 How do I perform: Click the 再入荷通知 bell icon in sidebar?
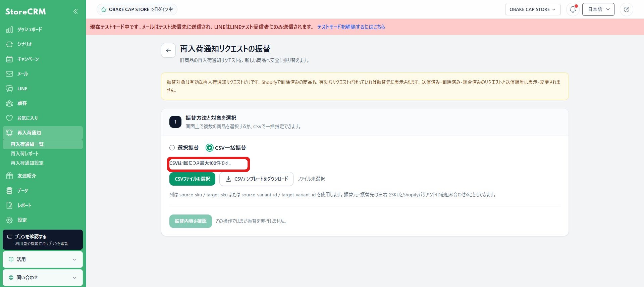pos(9,133)
